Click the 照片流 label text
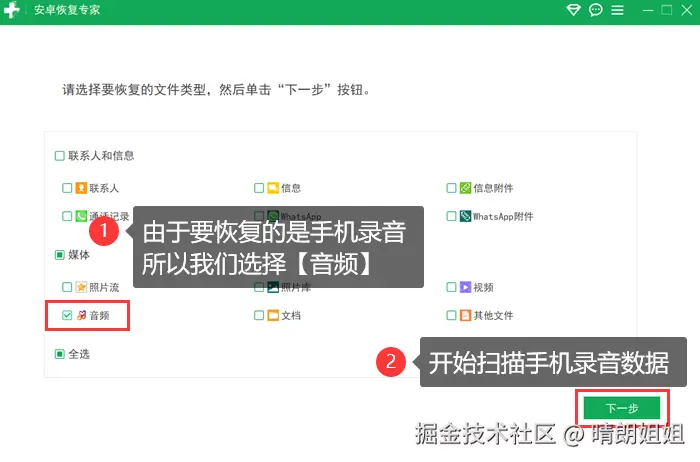Image resolution: width=700 pixels, height=462 pixels. 104,287
